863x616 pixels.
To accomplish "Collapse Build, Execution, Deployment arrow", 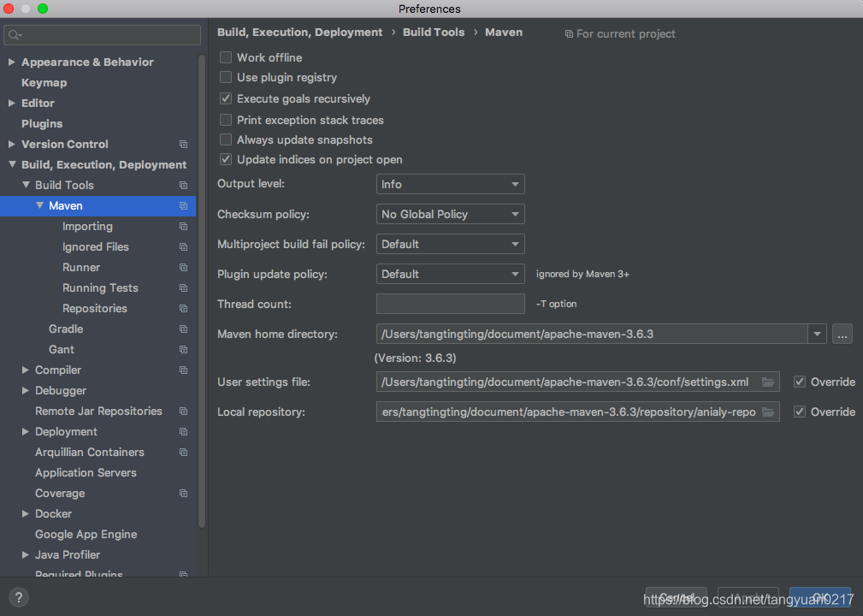I will pos(12,164).
